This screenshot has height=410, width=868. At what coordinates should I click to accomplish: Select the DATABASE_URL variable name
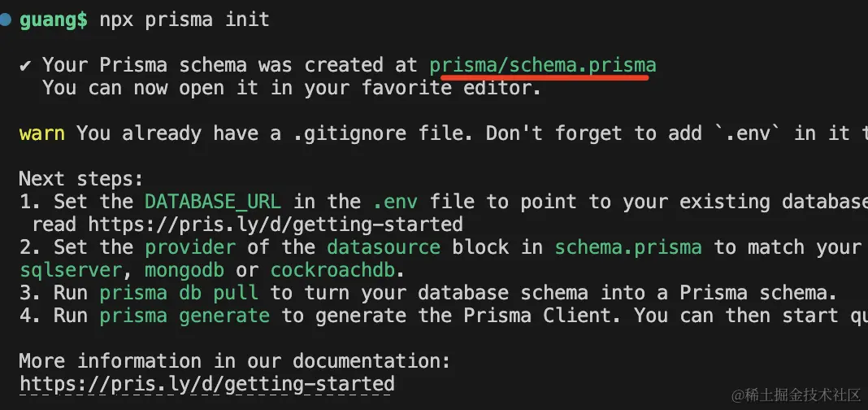pyautogui.click(x=213, y=202)
